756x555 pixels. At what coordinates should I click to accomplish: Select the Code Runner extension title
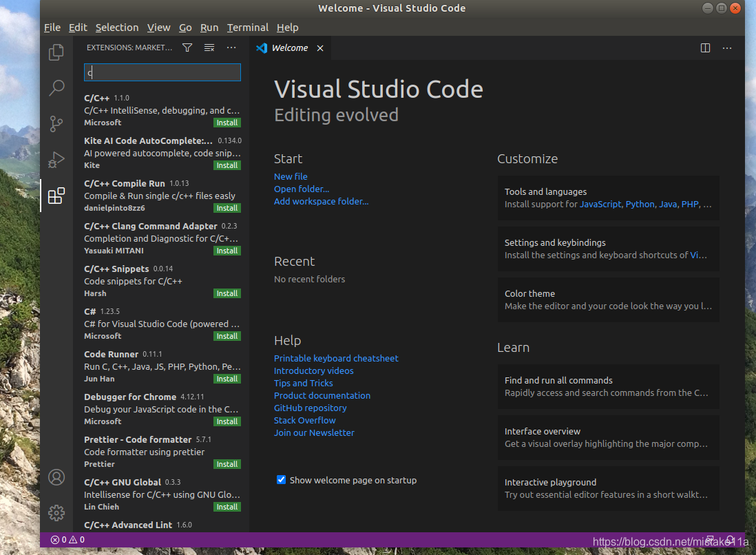coord(111,355)
